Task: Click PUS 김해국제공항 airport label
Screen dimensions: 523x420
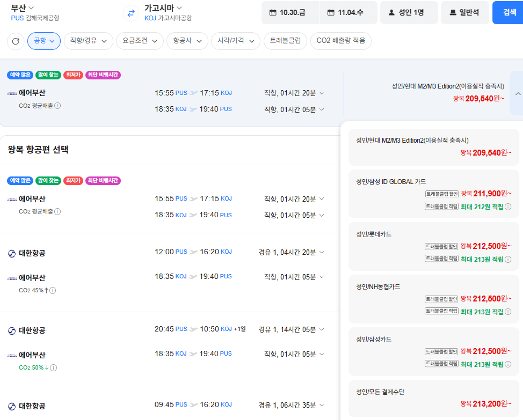Action: (35, 18)
